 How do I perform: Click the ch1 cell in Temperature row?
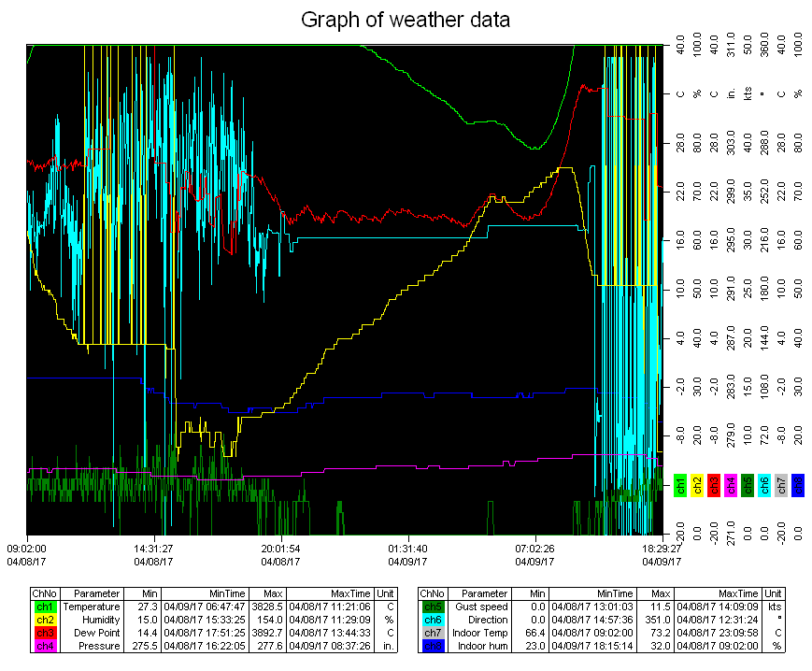pyautogui.click(x=43, y=607)
